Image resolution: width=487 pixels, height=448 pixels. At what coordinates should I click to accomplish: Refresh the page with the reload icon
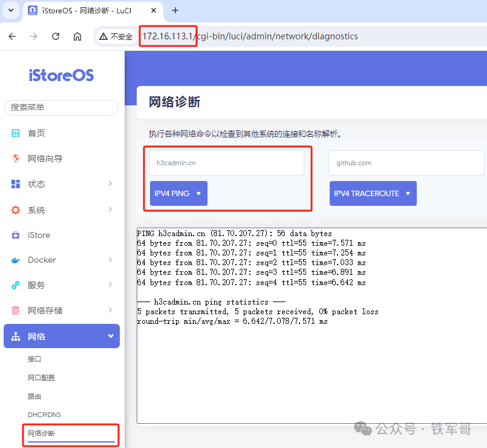(56, 36)
